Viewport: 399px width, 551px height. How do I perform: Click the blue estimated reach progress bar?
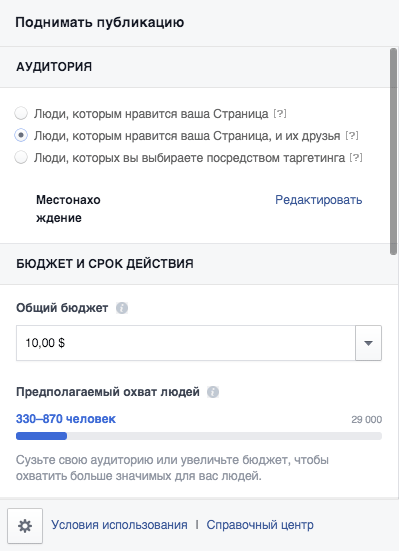click(41, 436)
